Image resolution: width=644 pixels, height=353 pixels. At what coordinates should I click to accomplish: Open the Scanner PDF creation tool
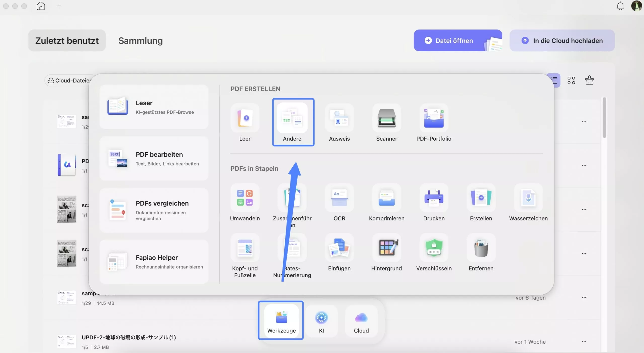click(x=386, y=118)
